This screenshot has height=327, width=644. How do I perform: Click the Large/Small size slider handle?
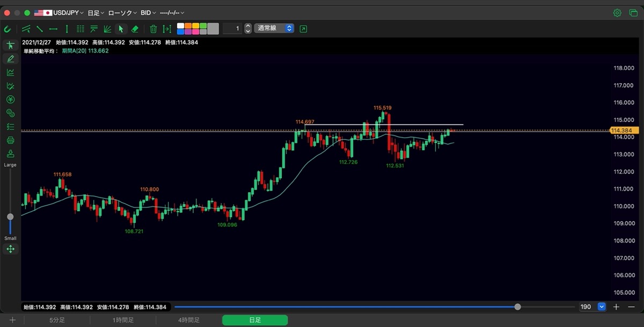click(10, 217)
